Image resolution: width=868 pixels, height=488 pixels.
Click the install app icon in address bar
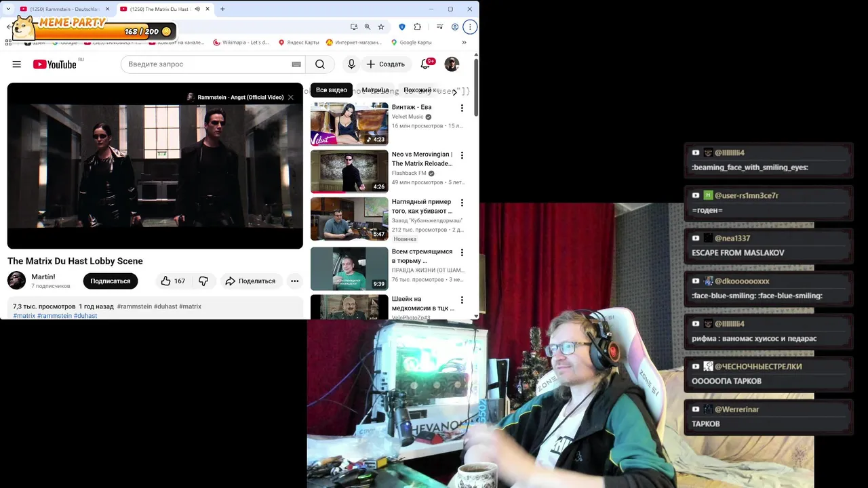pos(354,27)
